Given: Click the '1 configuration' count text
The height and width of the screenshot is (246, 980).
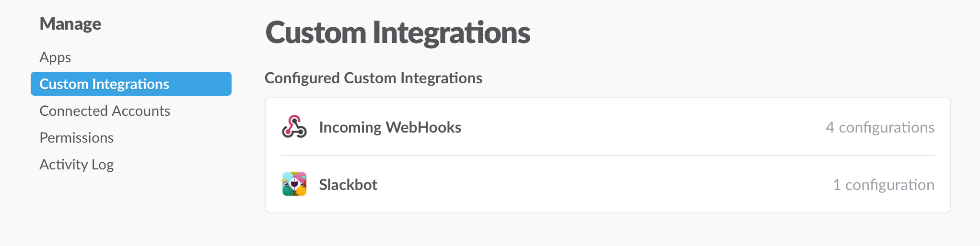Looking at the screenshot, I should 883,185.
